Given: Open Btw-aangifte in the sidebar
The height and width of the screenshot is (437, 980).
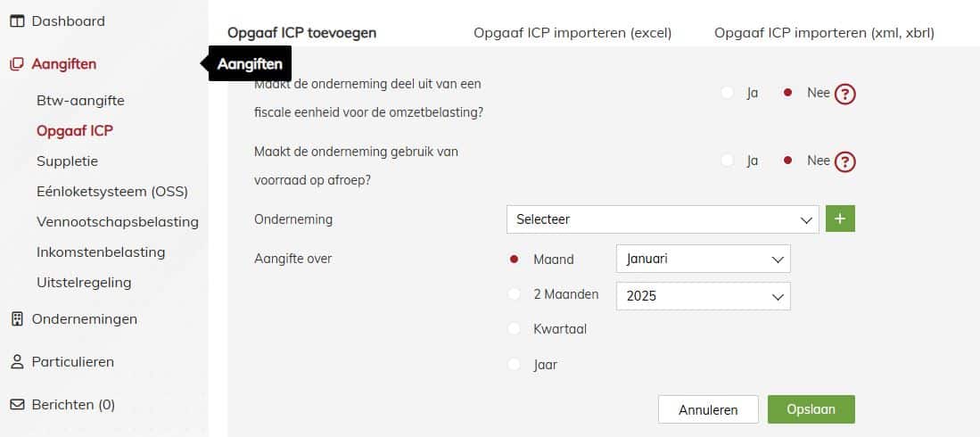Looking at the screenshot, I should point(80,101).
